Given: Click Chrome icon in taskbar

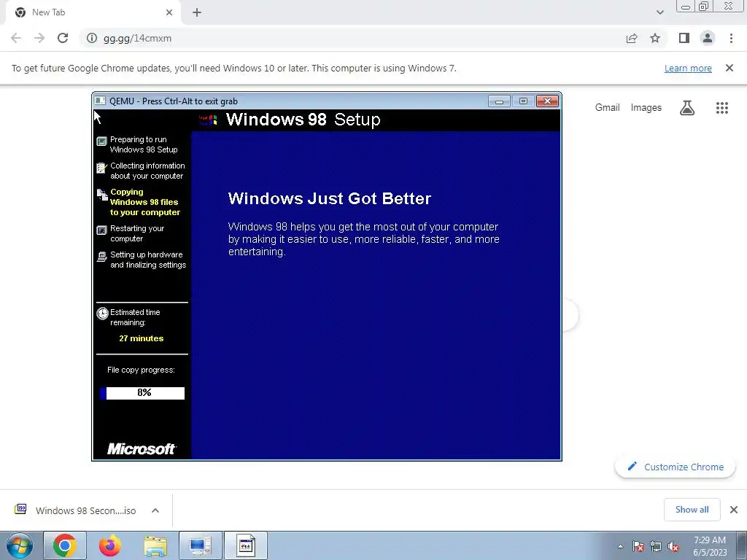Looking at the screenshot, I should pyautogui.click(x=65, y=545).
